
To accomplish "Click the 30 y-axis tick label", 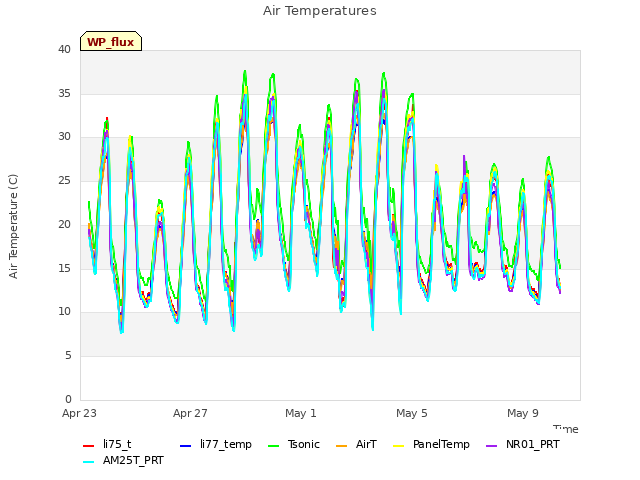I will click(64, 137).
